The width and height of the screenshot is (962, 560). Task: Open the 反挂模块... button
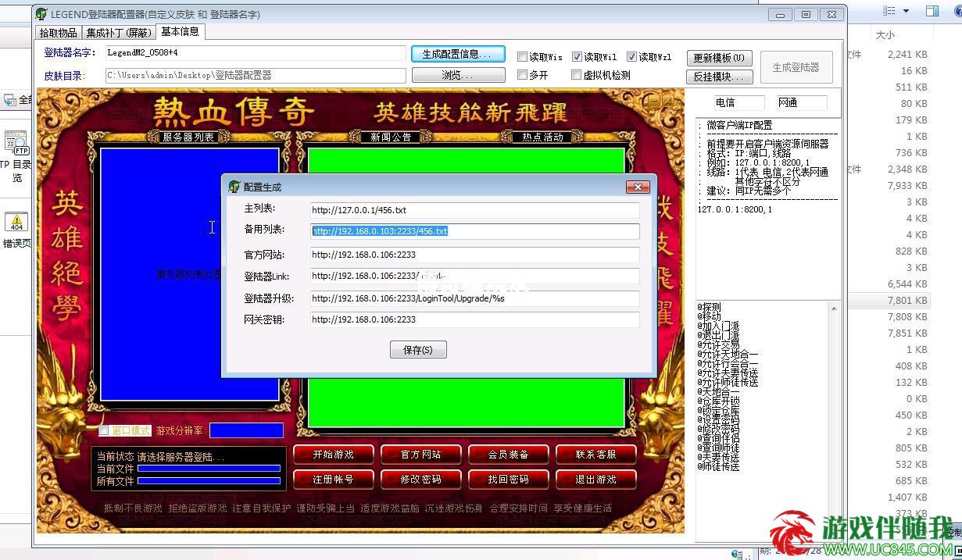[x=719, y=77]
